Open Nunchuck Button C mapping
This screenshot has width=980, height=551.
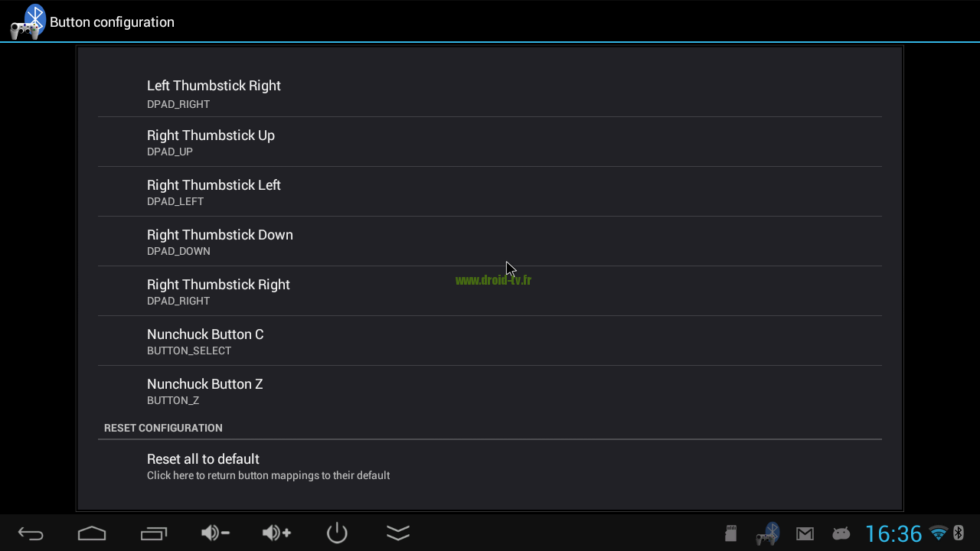pos(490,341)
